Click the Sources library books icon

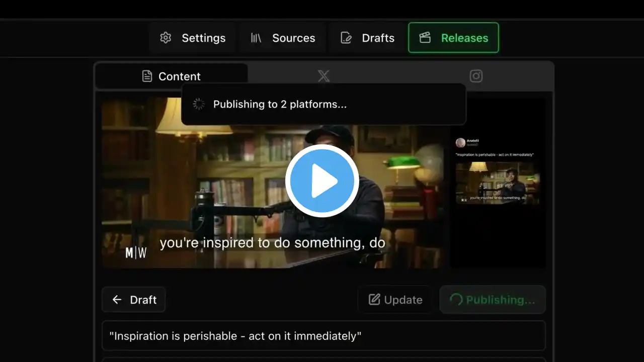click(x=256, y=38)
